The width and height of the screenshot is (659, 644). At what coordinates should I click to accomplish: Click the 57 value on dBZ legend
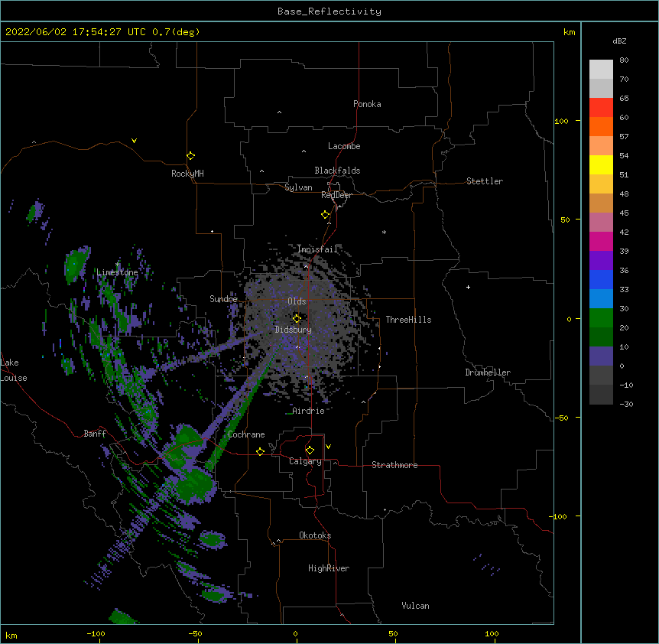click(x=624, y=136)
